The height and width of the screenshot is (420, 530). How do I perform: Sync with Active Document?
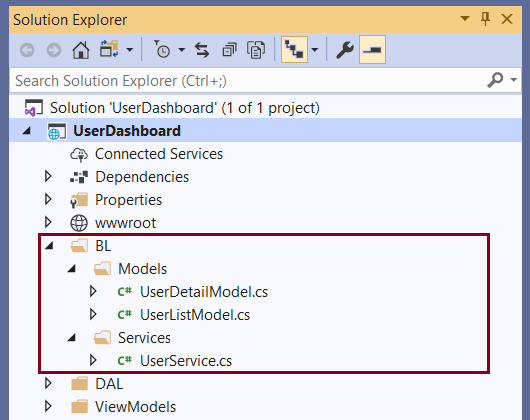click(x=202, y=50)
